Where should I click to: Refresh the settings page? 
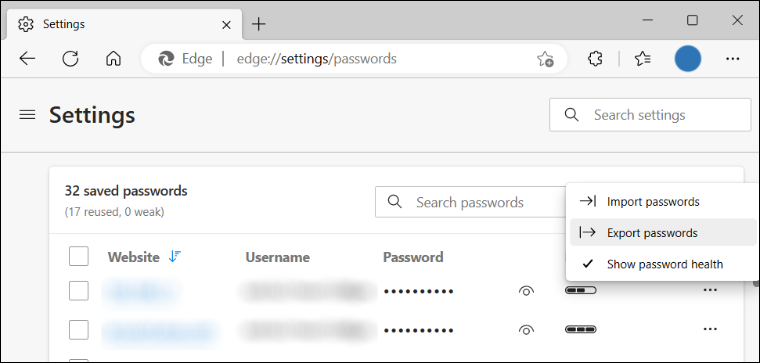(70, 59)
